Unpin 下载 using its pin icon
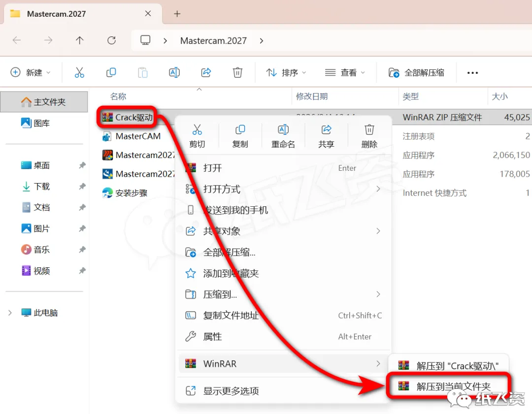 [x=82, y=187]
